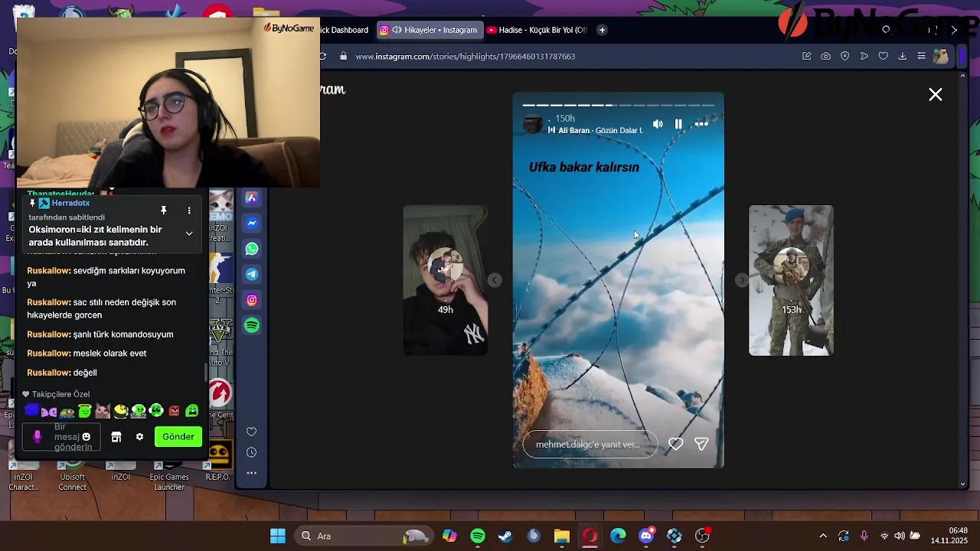
Task: Open Messenger in the Opera sidebar
Action: click(x=251, y=223)
